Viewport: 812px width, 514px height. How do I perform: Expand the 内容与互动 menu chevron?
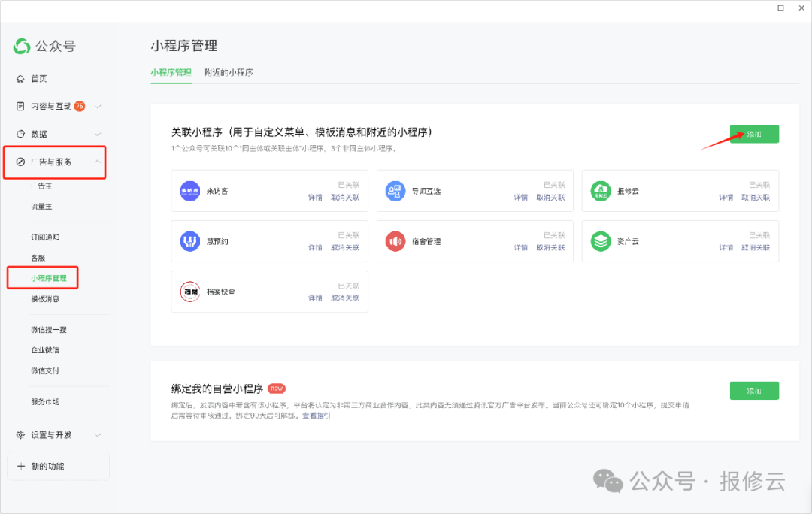[x=98, y=107]
